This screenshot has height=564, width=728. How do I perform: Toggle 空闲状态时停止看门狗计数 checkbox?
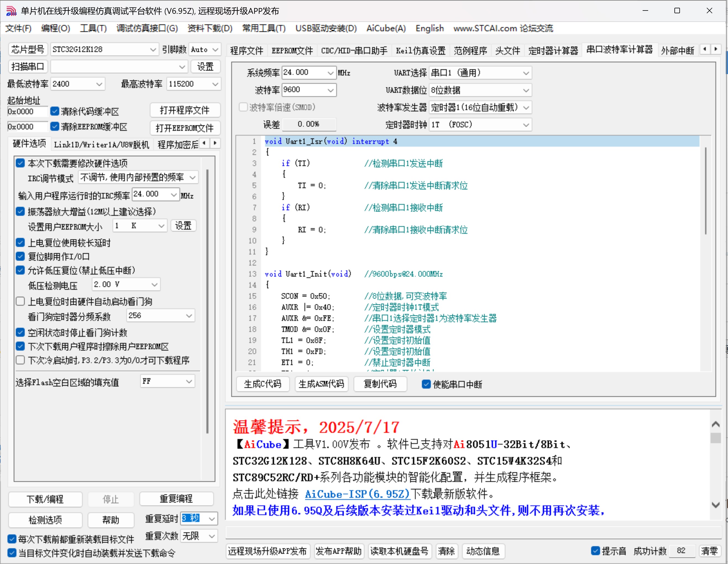click(20, 333)
